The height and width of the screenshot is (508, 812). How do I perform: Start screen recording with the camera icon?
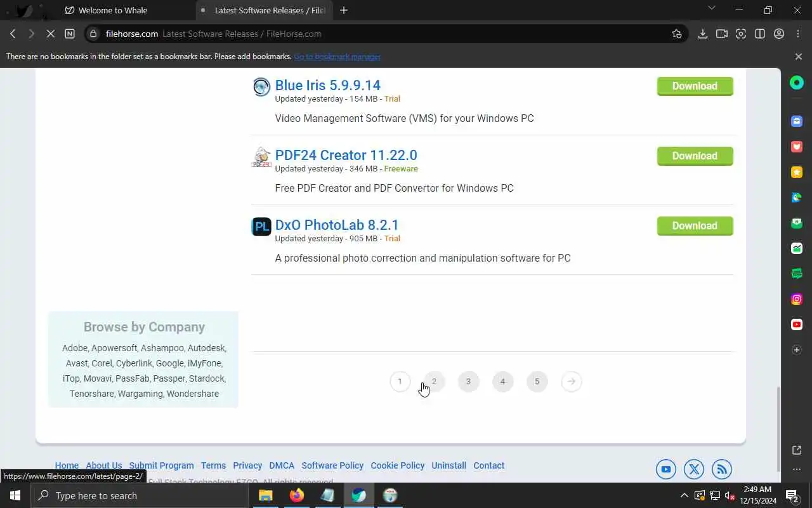(x=722, y=34)
